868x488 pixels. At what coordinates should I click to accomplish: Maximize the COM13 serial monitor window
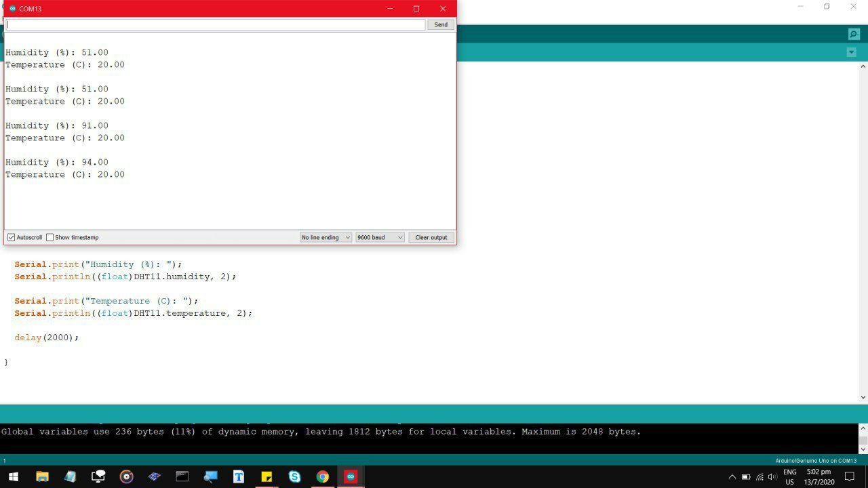(416, 9)
